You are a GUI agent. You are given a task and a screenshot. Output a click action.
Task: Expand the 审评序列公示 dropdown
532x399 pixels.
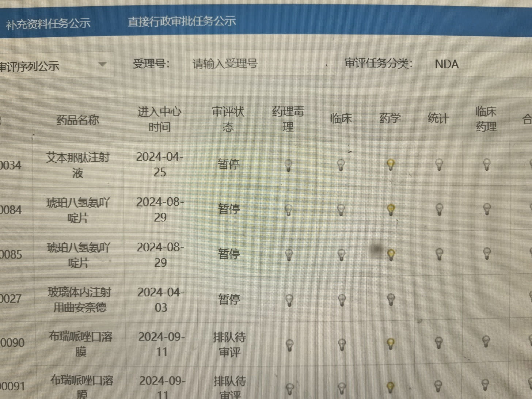coord(56,65)
